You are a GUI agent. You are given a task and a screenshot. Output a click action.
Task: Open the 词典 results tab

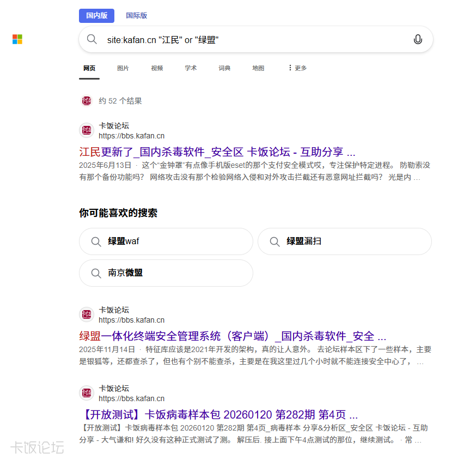tap(224, 68)
